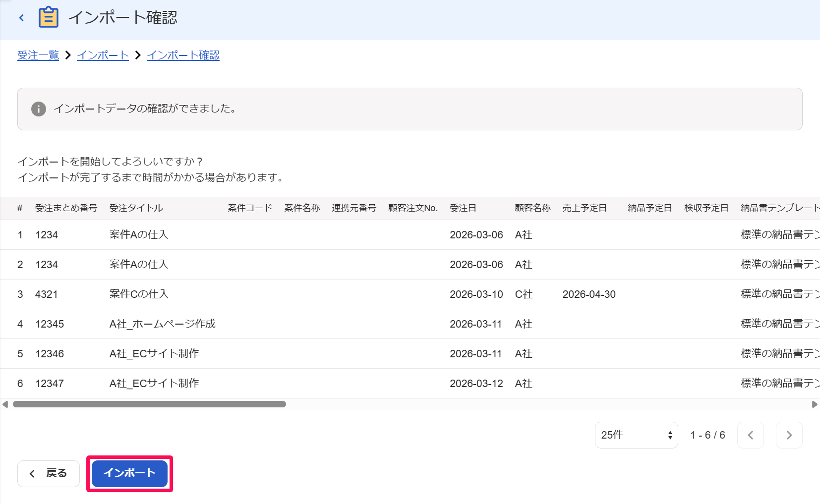820x504 pixels.
Task: Click the back chevron beside the page title
Action: [21, 18]
